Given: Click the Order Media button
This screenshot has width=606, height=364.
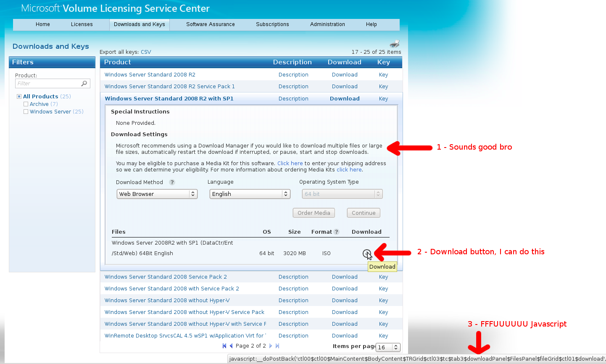Looking at the screenshot, I should pyautogui.click(x=314, y=213).
